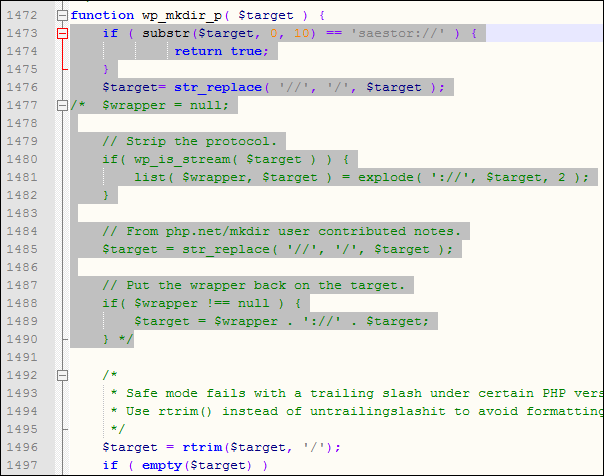Click '$wrapper !== null' condition
The height and width of the screenshot is (476, 604).
point(201,303)
